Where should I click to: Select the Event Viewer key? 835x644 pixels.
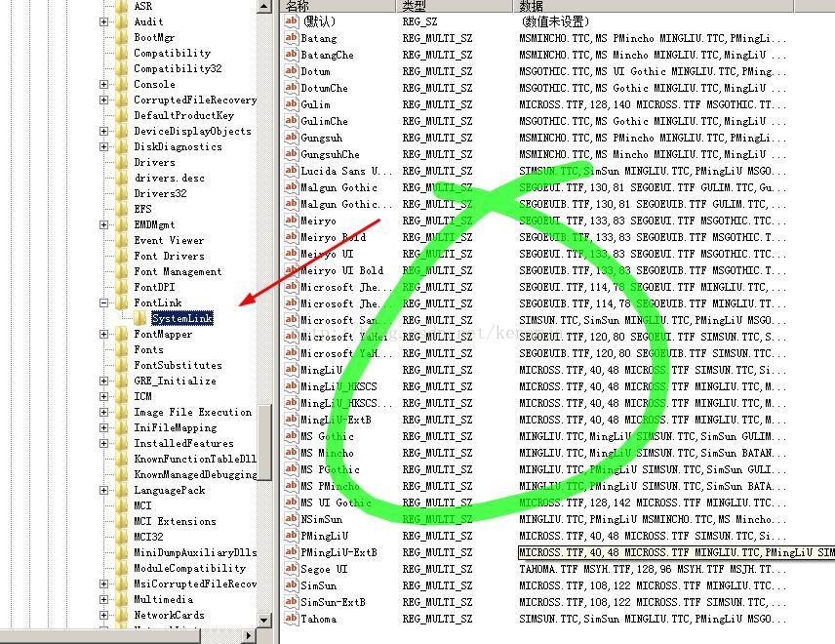169,240
